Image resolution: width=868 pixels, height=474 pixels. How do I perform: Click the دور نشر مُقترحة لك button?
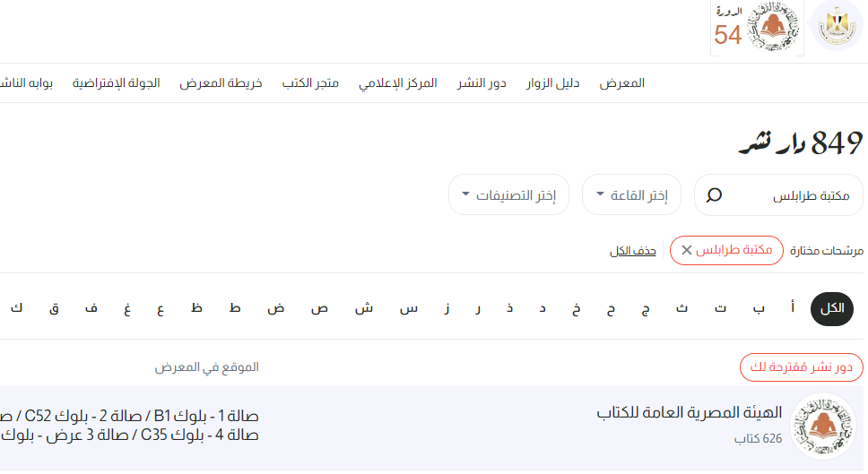tap(801, 367)
